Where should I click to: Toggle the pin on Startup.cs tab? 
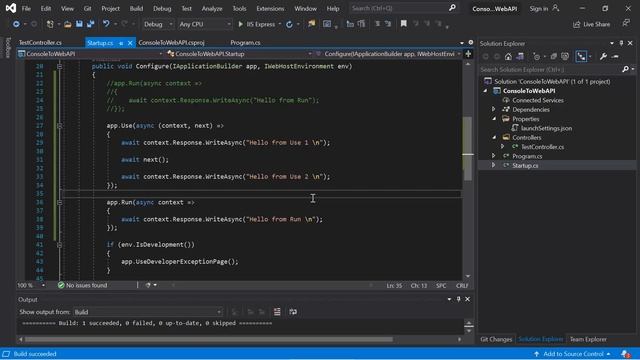pyautogui.click(x=121, y=43)
